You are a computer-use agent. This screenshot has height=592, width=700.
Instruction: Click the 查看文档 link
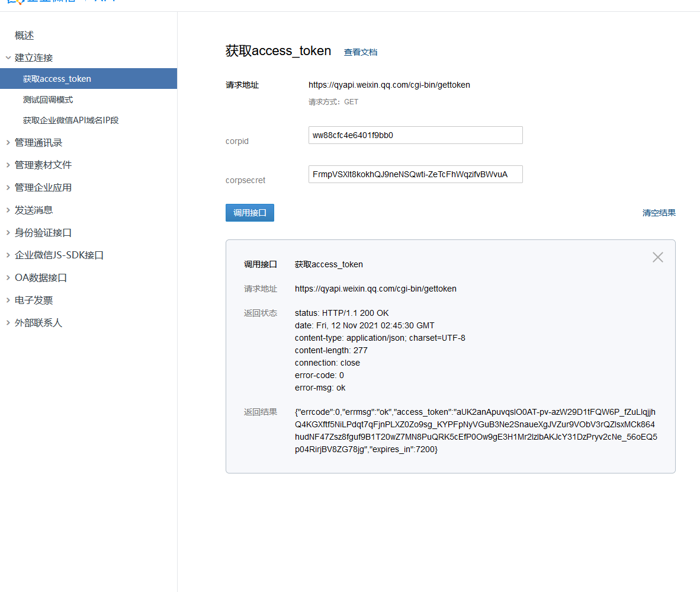(360, 52)
